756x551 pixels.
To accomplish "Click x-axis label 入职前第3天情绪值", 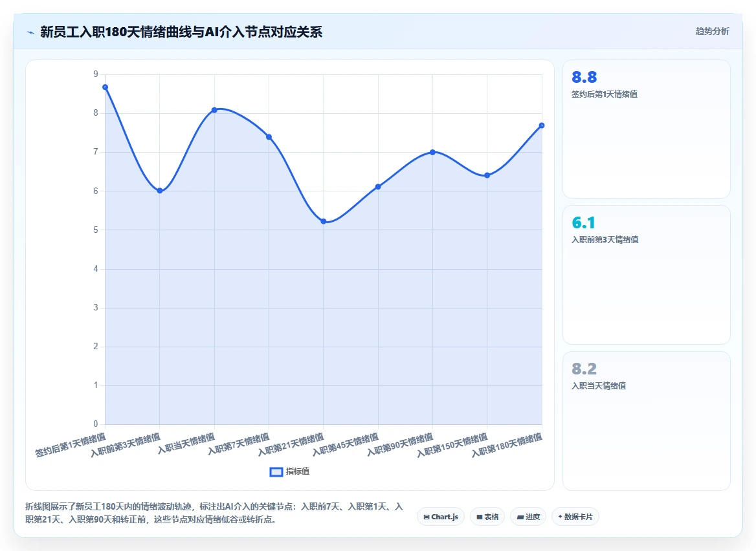I will [126, 444].
